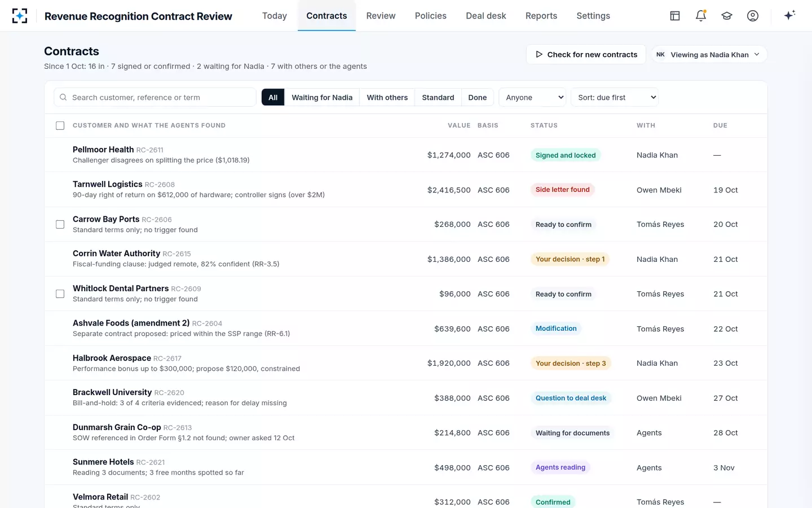This screenshot has width=812, height=508.
Task: Go to the Today tab
Action: (x=275, y=16)
